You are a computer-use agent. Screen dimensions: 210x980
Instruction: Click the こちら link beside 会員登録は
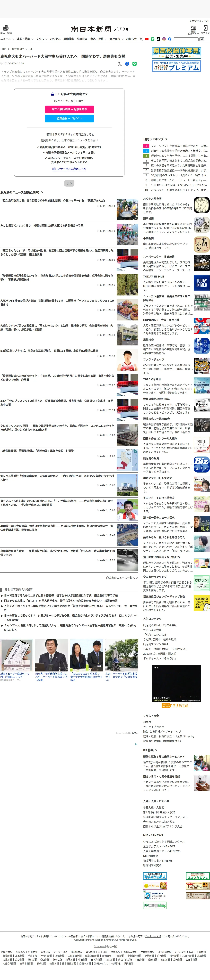tap(206, 21)
